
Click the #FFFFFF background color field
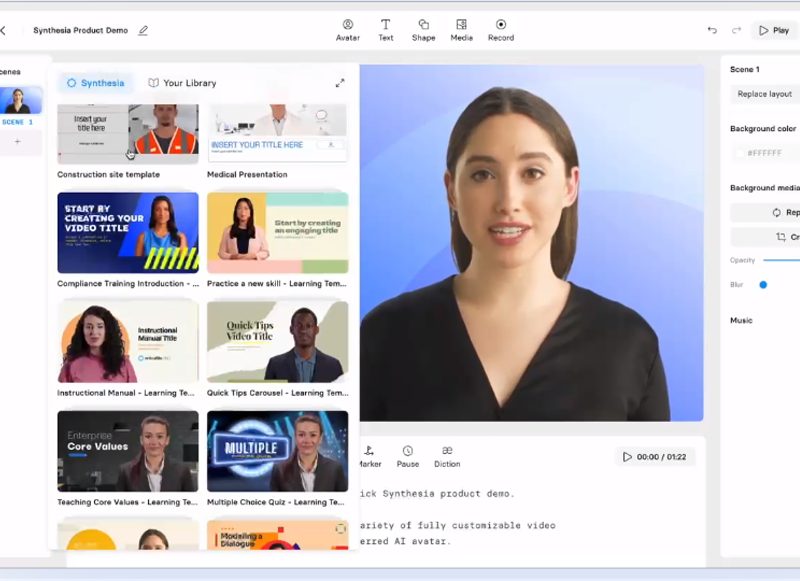pyautogui.click(x=765, y=153)
